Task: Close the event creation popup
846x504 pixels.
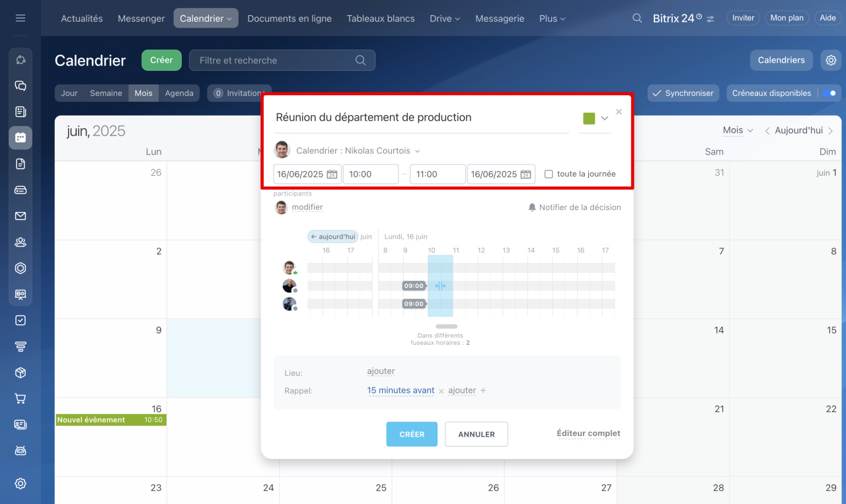Action: (x=619, y=112)
